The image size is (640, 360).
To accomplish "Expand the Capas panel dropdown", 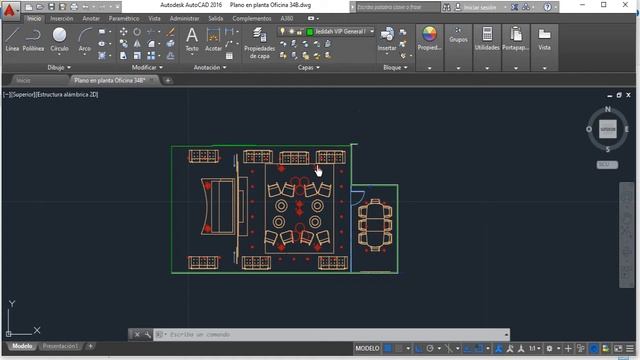I will pos(309,67).
